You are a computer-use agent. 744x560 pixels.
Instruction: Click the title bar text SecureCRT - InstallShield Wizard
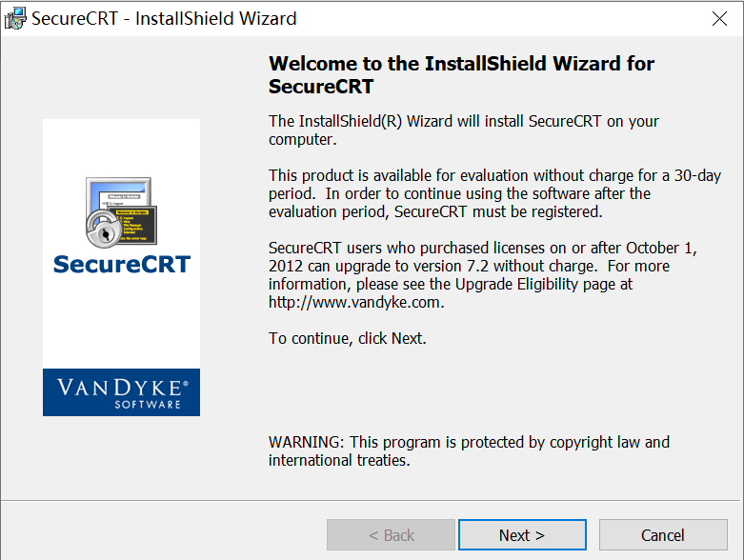164,19
